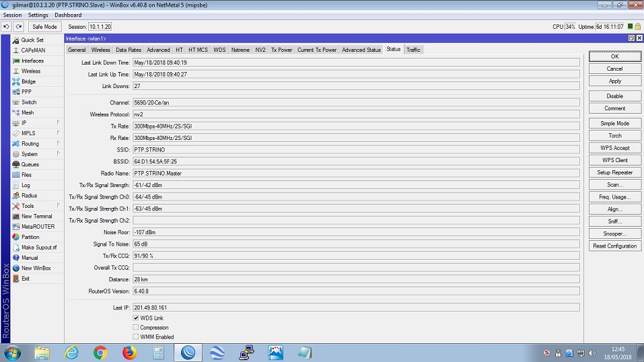The image size is (644, 362).
Task: Click the Disable button
Action: coord(615,96)
